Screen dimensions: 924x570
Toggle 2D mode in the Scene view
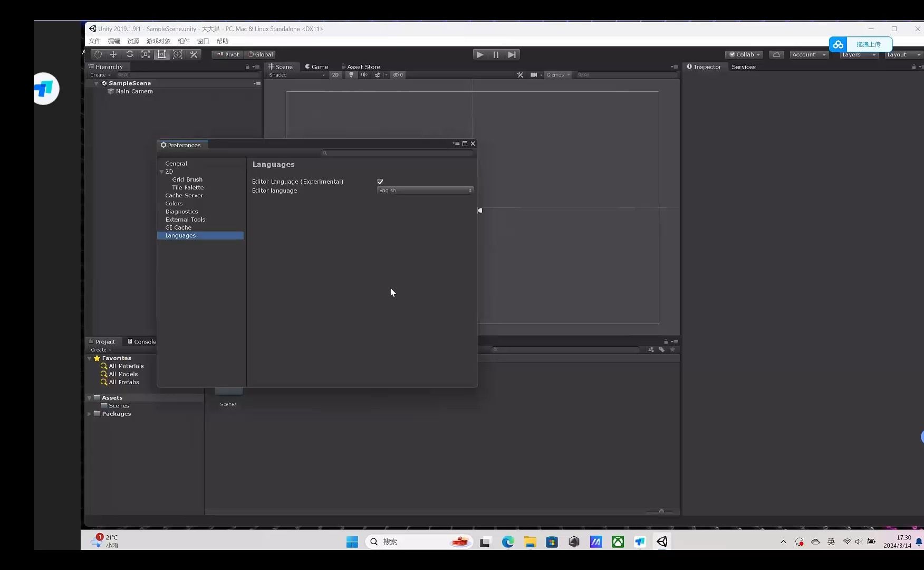(x=335, y=74)
